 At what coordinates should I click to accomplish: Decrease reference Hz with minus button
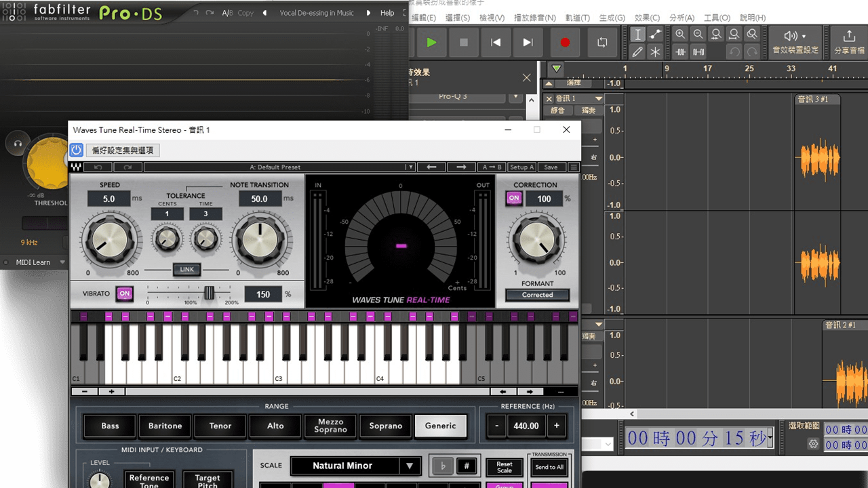click(x=496, y=426)
